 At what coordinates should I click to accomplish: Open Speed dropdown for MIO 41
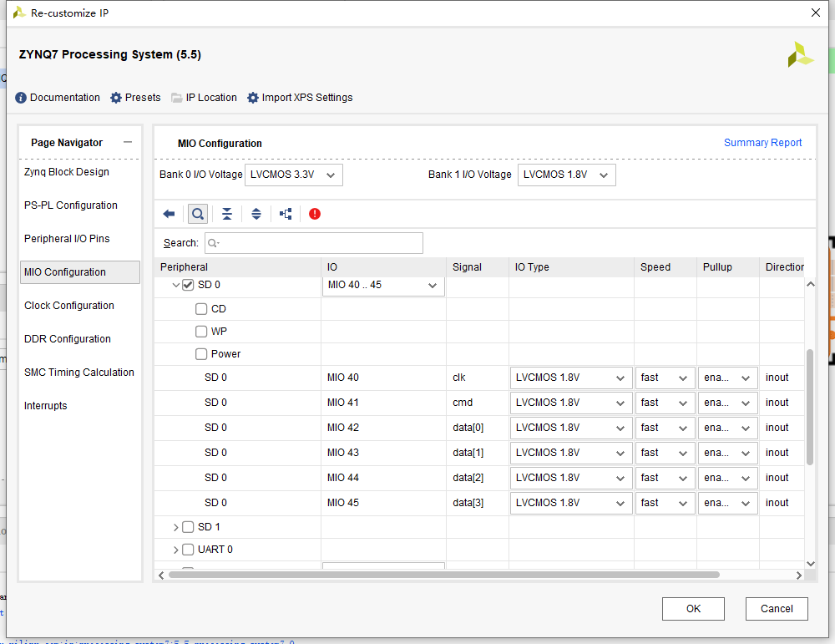pos(665,403)
